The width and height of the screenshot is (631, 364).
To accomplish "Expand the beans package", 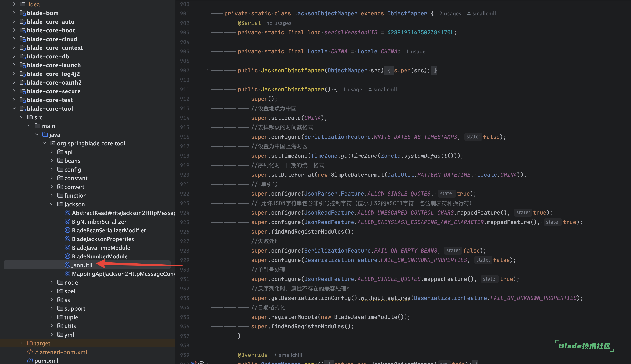I will pos(52,161).
